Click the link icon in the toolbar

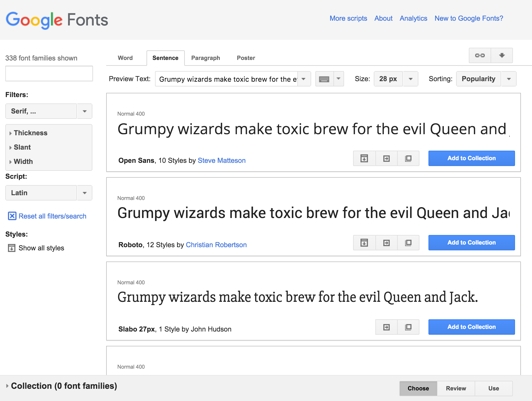[480, 55]
